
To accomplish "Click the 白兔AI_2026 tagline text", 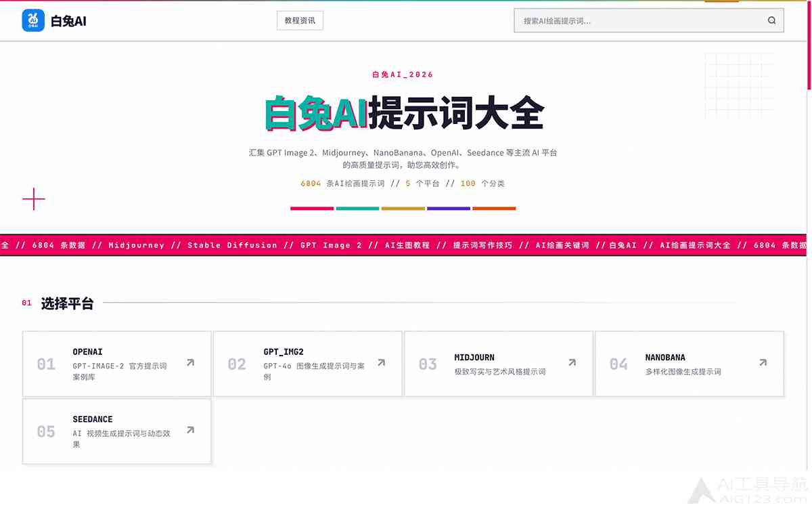I will (x=403, y=75).
